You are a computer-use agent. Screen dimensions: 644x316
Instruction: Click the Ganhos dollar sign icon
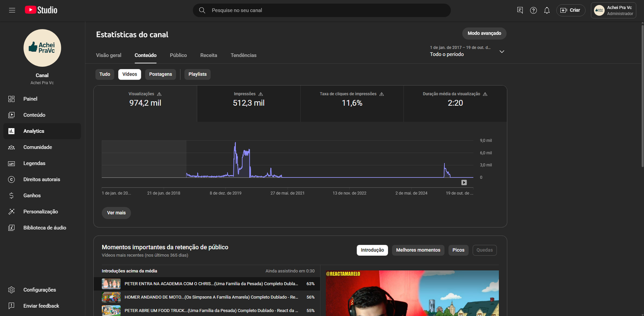(11, 195)
